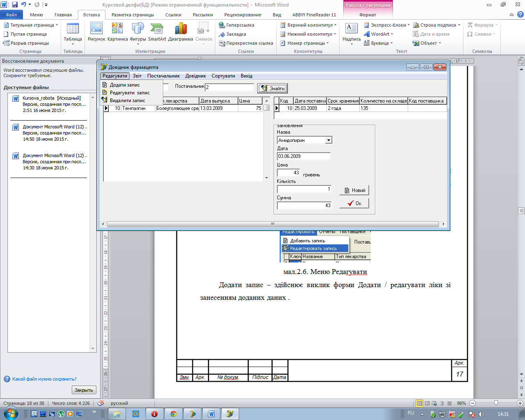Open the Экспресс-блоки quick parts dropdown

387,25
